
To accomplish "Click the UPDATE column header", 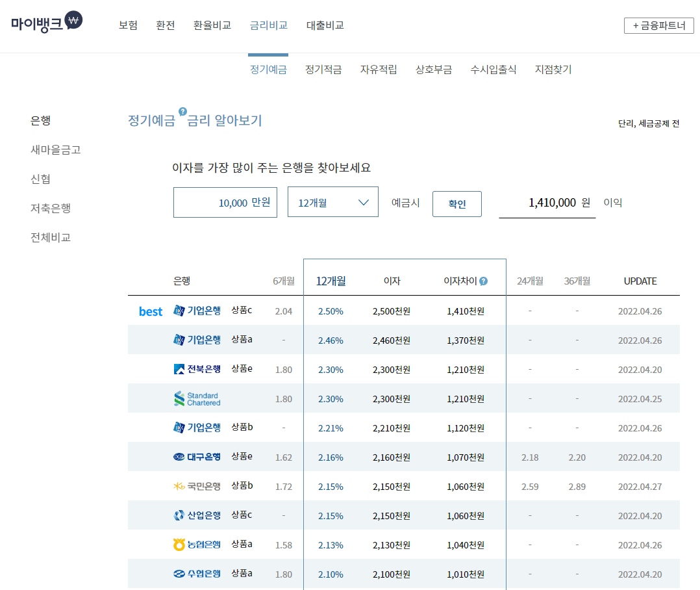I will point(640,281).
